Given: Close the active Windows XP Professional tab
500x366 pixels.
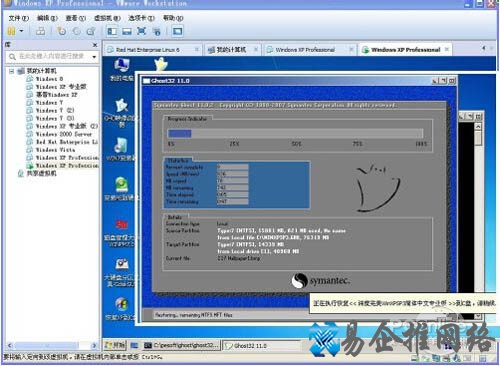Looking at the screenshot, I should pos(447,49).
